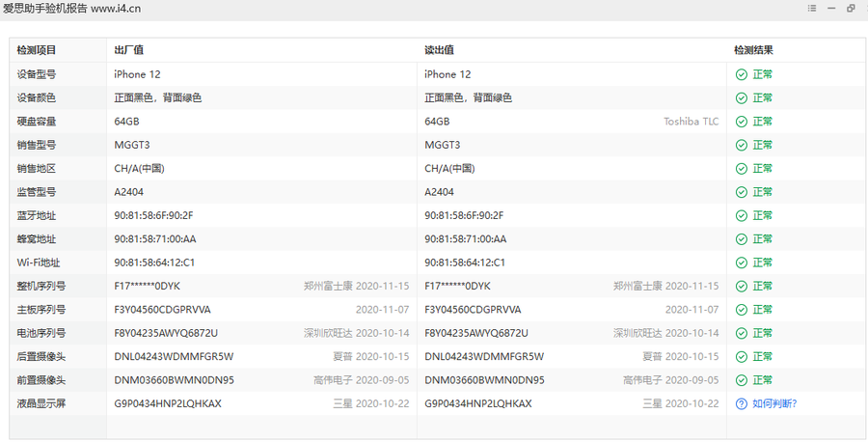This screenshot has width=868, height=442.
Task: Click G9P0434HNP2LQHKAX in the 出厂值 column
Action: pyautogui.click(x=168, y=403)
